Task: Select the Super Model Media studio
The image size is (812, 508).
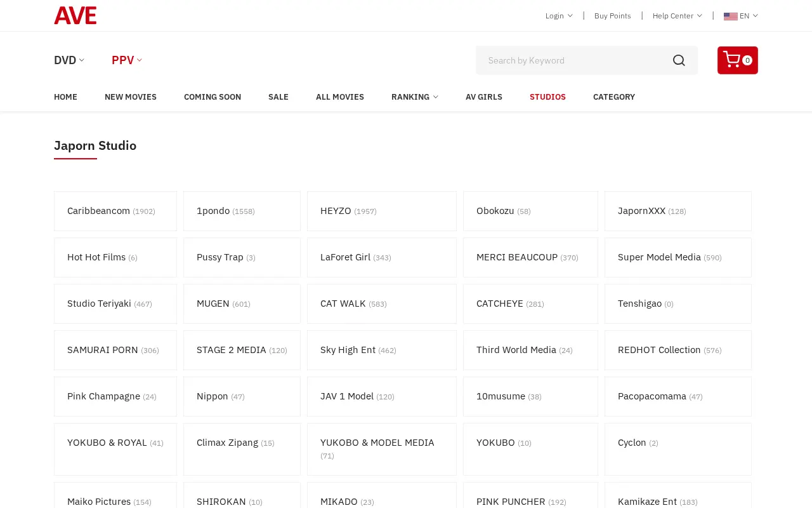Action: [678, 257]
